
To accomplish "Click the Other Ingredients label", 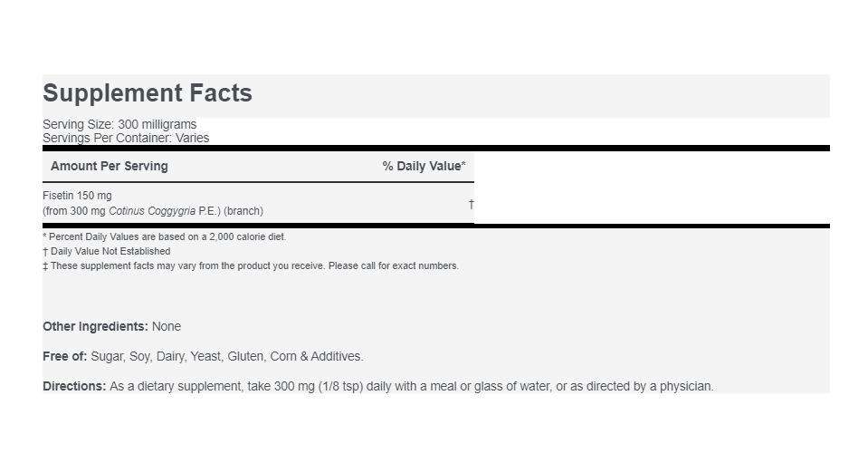I will pyautogui.click(x=95, y=326).
